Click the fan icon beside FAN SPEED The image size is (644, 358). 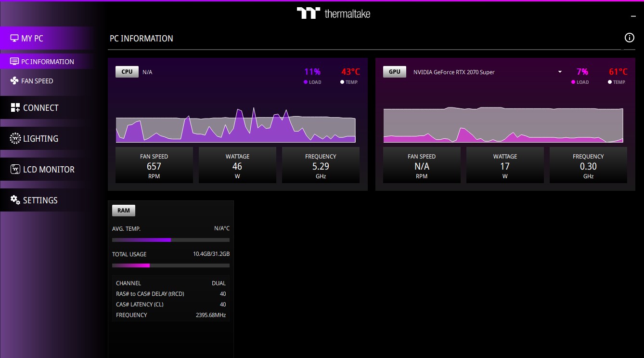click(x=14, y=81)
